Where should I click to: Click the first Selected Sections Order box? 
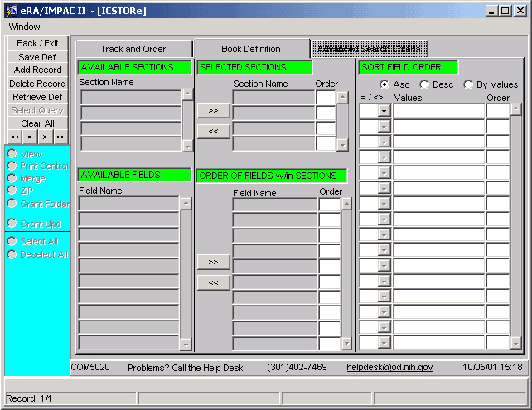coord(326,98)
